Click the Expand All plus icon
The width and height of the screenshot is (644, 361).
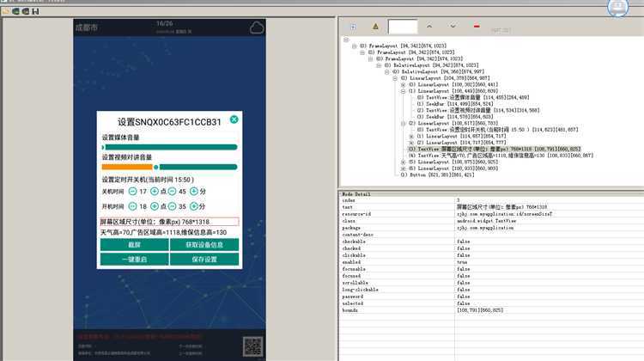pyautogui.click(x=353, y=27)
